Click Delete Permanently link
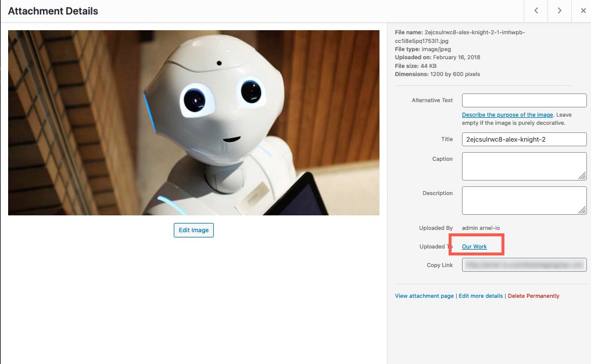This screenshot has width=591, height=364. 533,296
